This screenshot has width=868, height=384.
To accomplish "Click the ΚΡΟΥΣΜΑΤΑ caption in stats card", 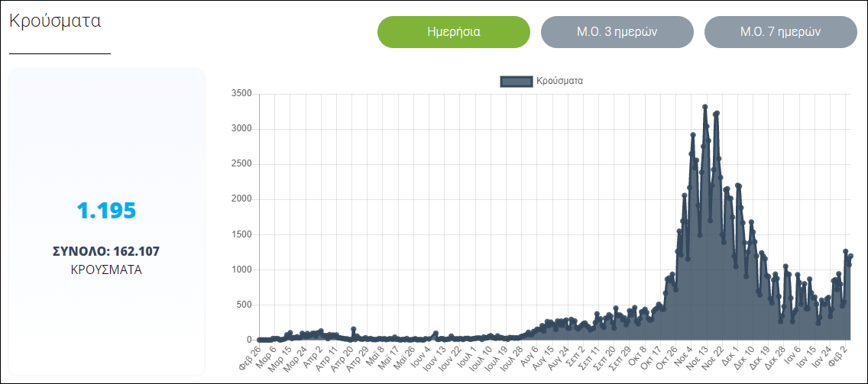I will pyautogui.click(x=106, y=269).
